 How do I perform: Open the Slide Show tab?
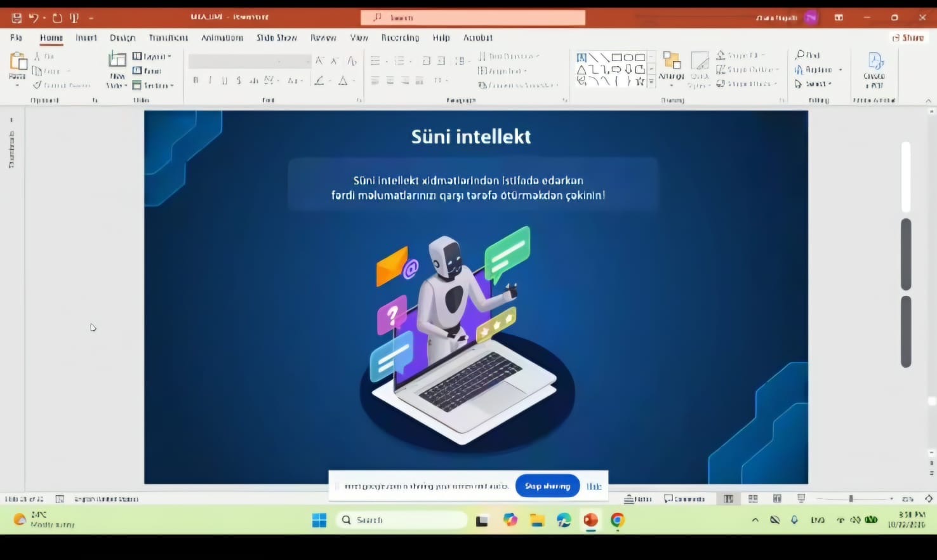tap(277, 37)
